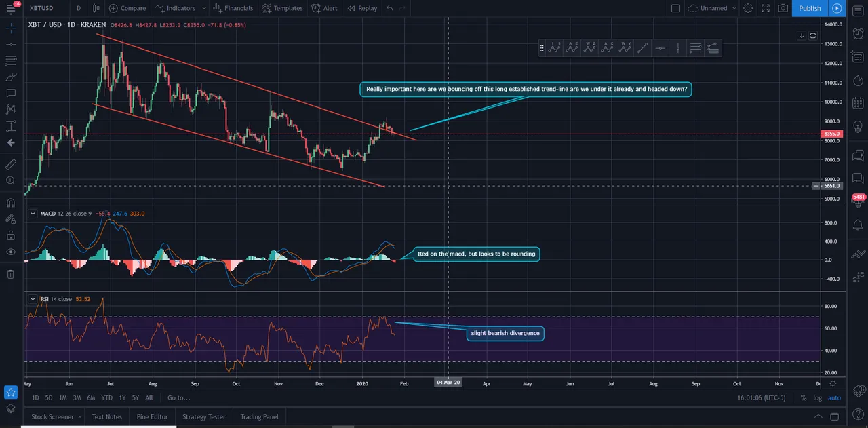
Task: Select the Elliott 12345 wave tool in favorites
Action: (555, 47)
